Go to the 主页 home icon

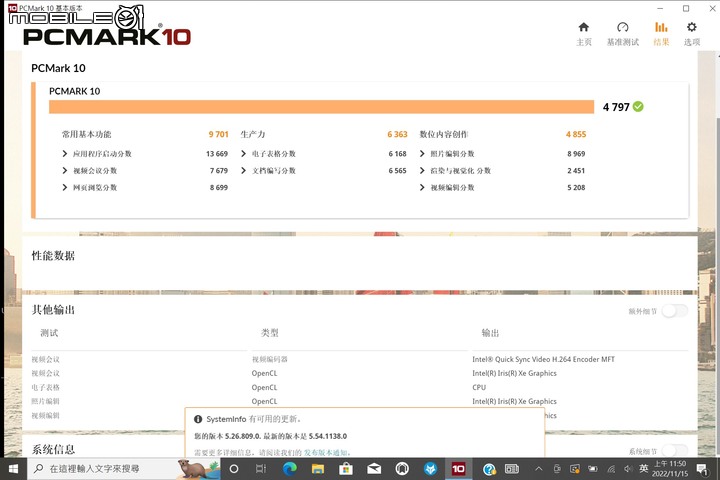[x=584, y=27]
